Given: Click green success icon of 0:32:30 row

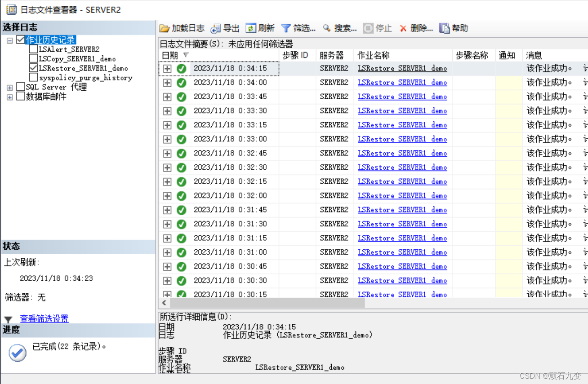Looking at the screenshot, I should [182, 168].
